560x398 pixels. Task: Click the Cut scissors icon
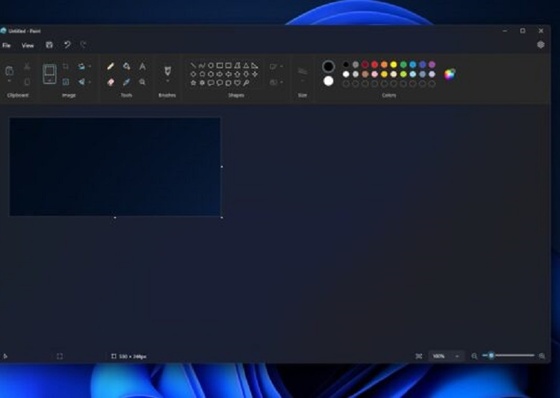tap(27, 66)
